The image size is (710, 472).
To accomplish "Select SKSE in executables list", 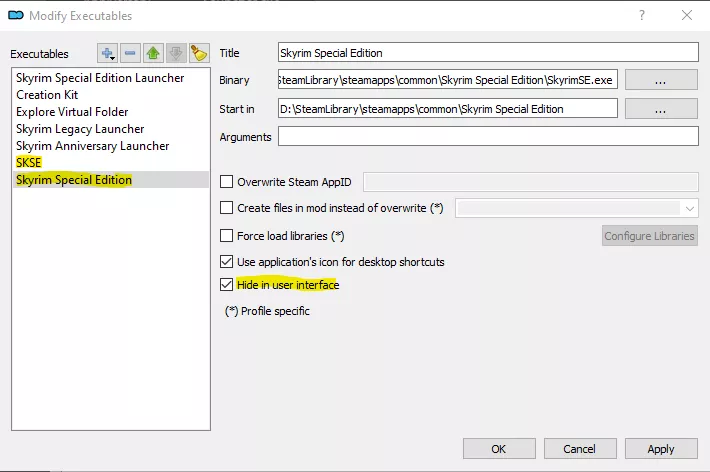I will point(110,163).
